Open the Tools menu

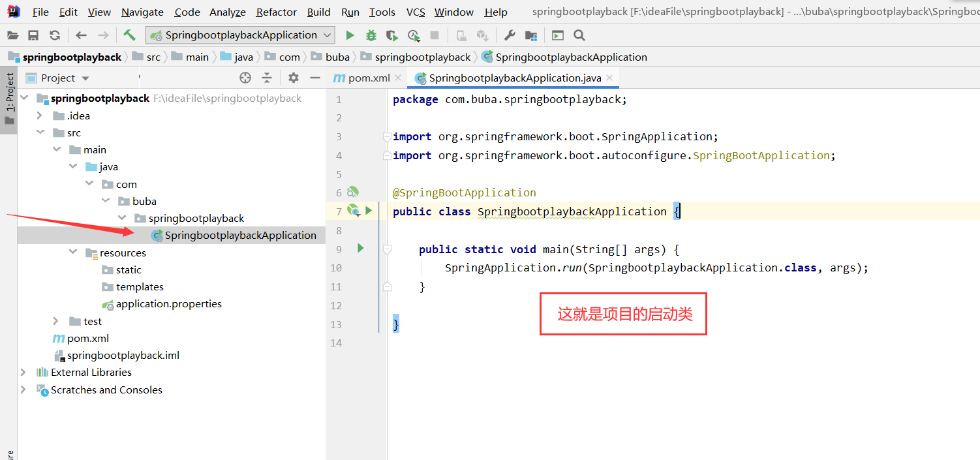(x=382, y=12)
